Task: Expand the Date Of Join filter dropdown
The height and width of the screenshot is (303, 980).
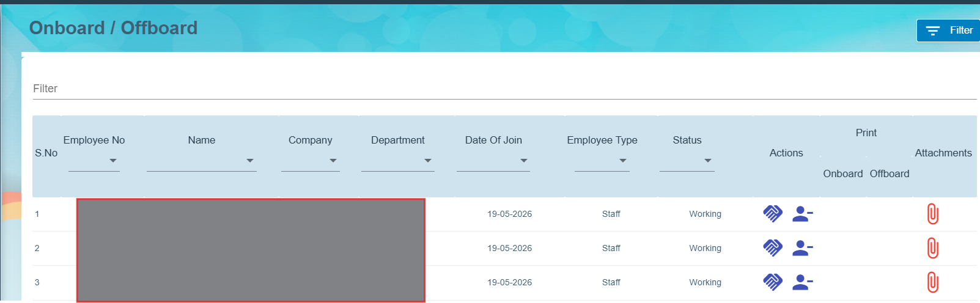Action: click(493, 161)
